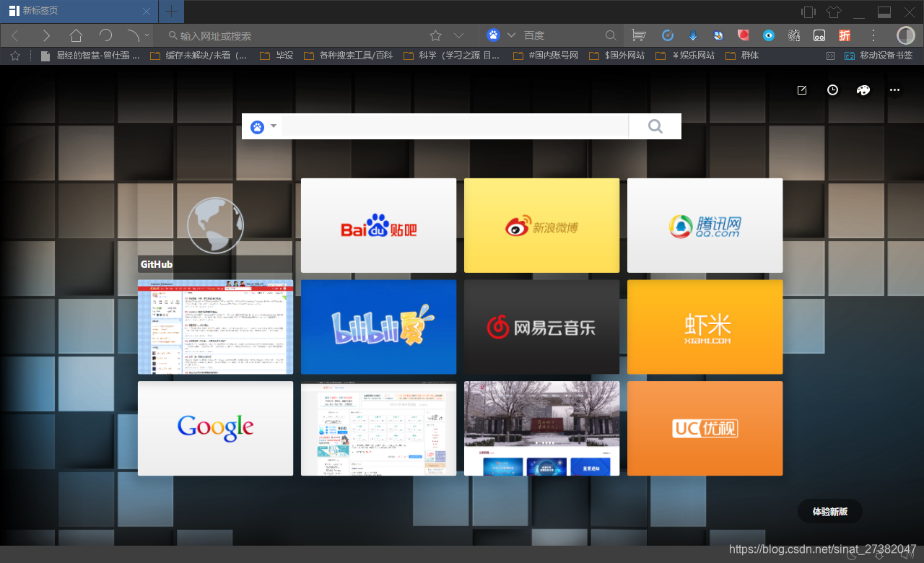The width and height of the screenshot is (924, 563).
Task: Click the 体验新版 button
Action: click(829, 511)
